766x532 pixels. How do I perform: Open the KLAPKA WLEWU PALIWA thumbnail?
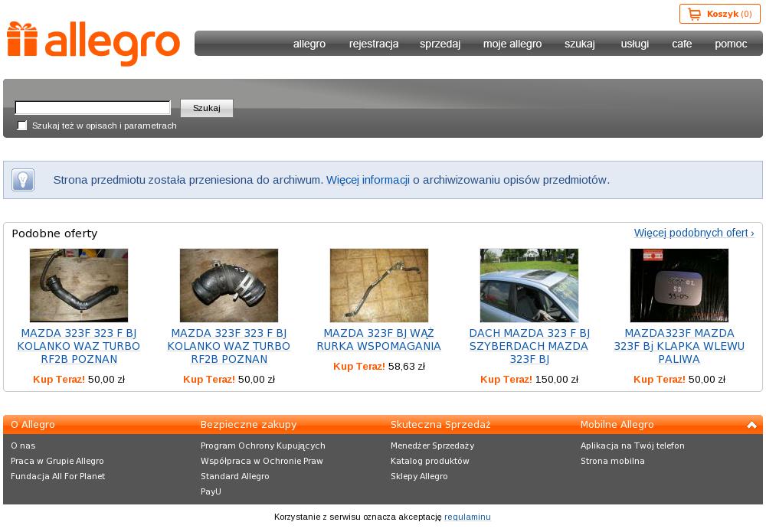pos(679,286)
